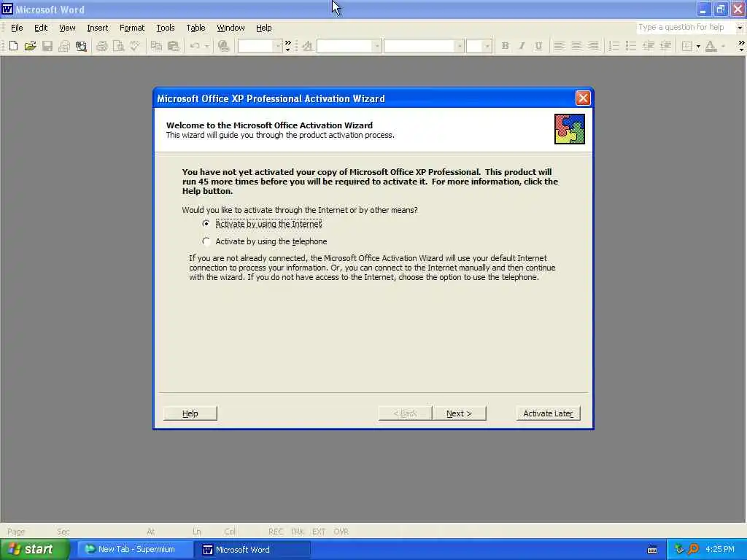Image resolution: width=747 pixels, height=560 pixels.
Task: Click the Save floppy disk icon
Action: coord(47,46)
